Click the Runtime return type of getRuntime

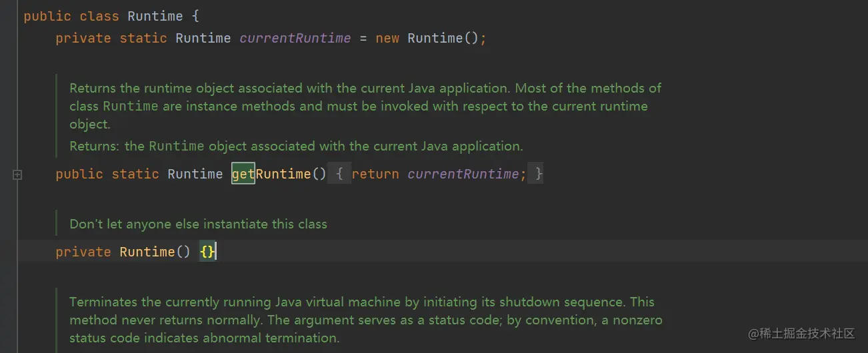[195, 174]
